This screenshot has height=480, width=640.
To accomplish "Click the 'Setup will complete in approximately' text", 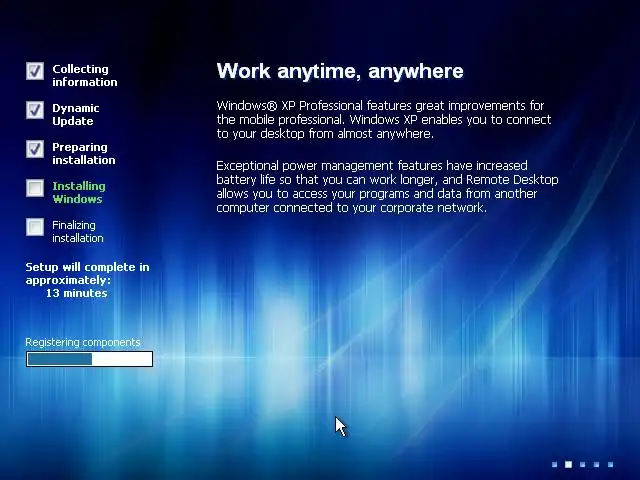I will pyautogui.click(x=87, y=273).
